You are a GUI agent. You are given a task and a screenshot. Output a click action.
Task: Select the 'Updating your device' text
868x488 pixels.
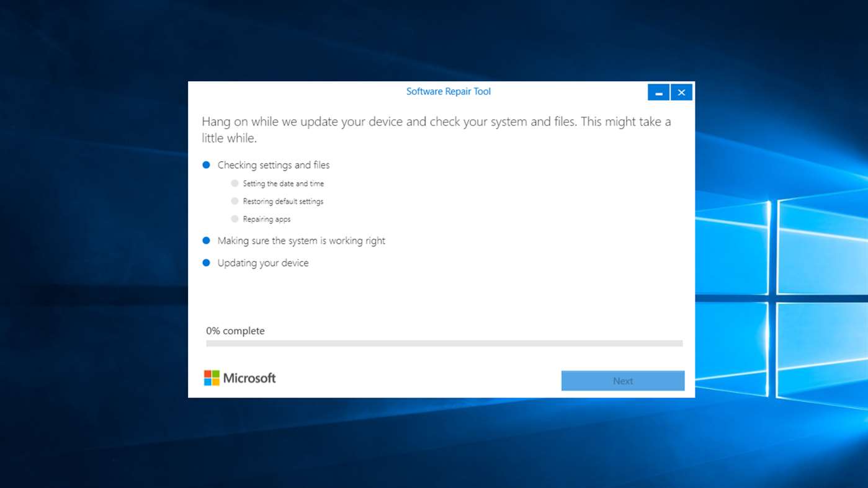263,263
